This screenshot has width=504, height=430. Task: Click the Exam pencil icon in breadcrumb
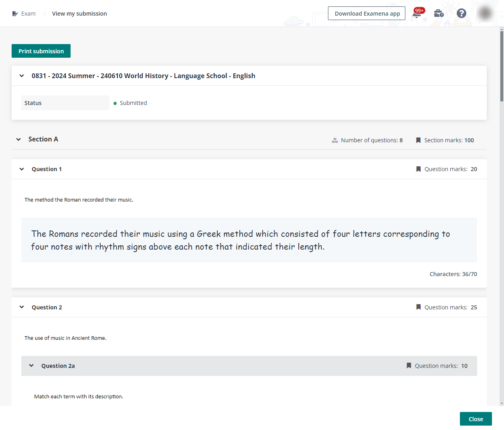tap(15, 14)
